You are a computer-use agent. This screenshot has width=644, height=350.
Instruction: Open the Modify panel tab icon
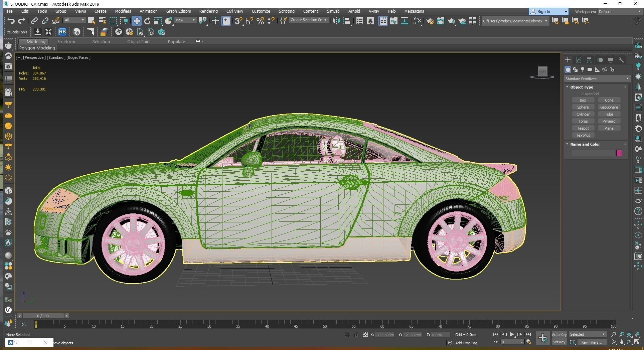coord(579,60)
